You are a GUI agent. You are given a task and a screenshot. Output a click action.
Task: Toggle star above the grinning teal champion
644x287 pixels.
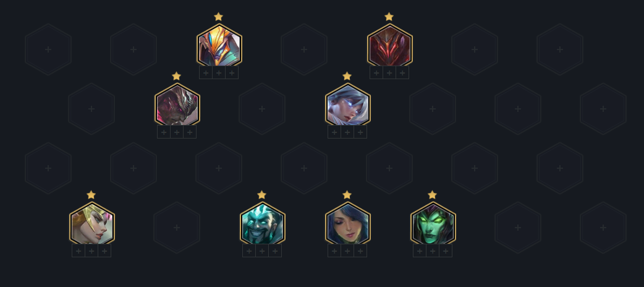(261, 195)
